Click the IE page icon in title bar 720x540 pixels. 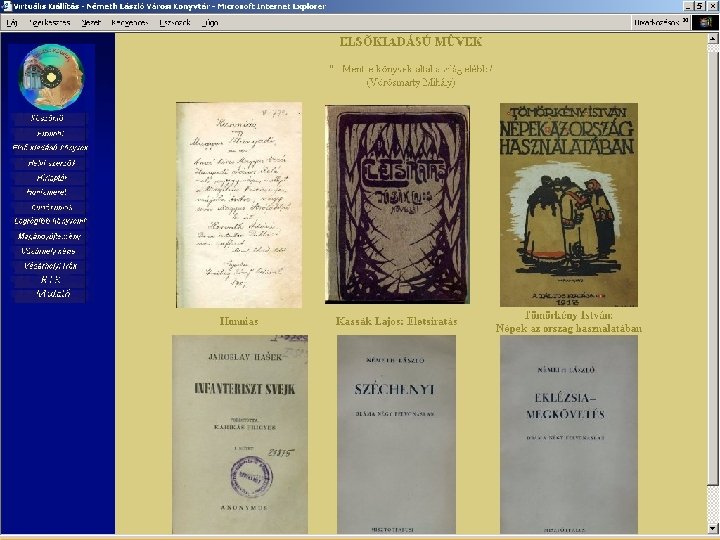(x=6, y=6)
